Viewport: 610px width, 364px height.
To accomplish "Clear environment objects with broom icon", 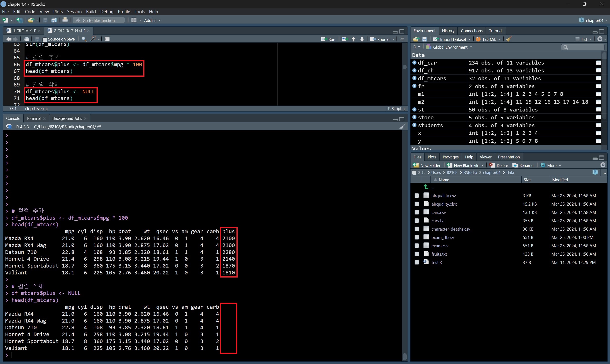I will [509, 39].
